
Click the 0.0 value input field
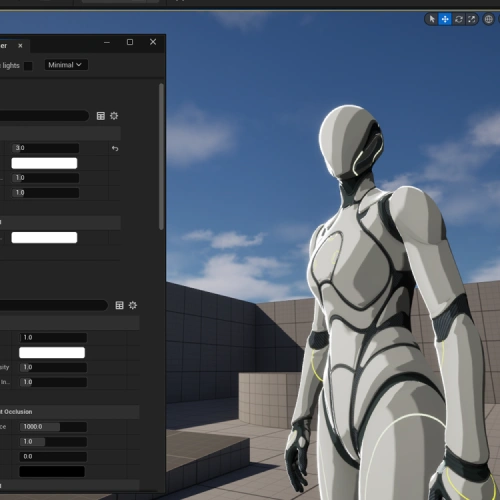pyautogui.click(x=53, y=456)
